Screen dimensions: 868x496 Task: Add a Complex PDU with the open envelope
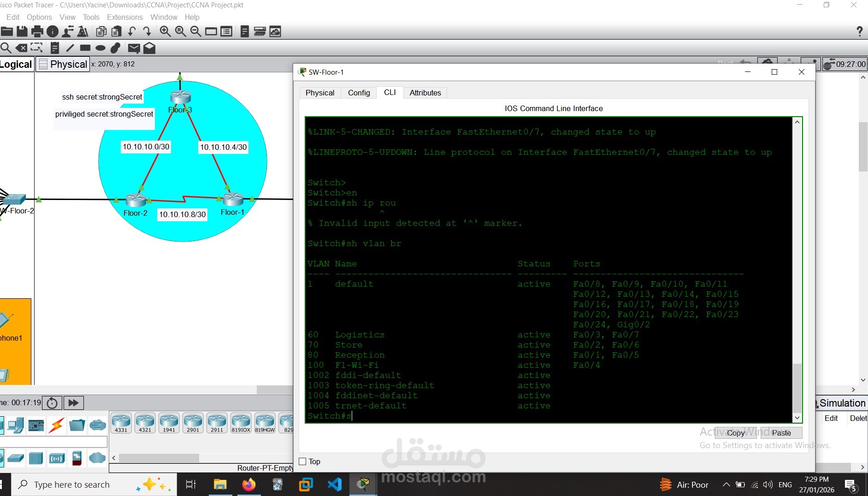[149, 48]
